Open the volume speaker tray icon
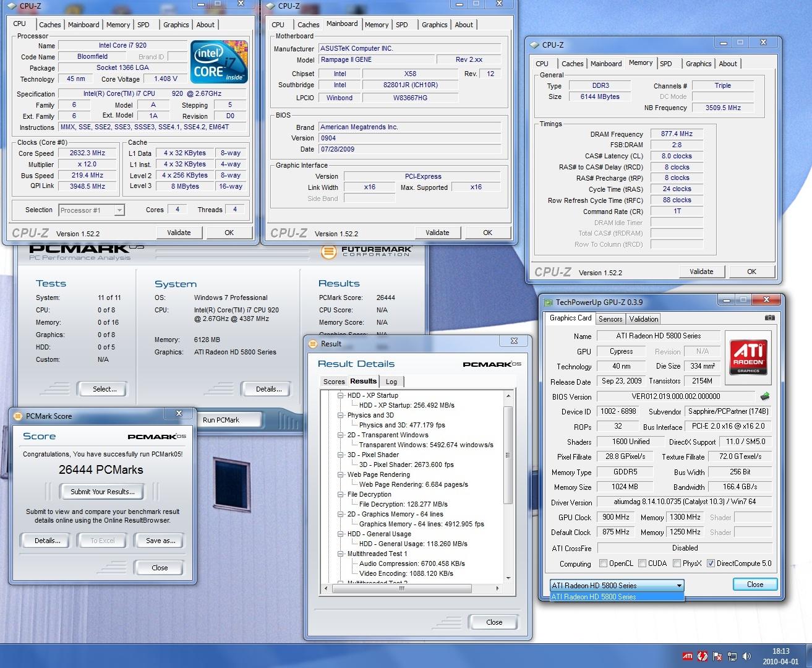Screen dimensions: 812x668 click(x=746, y=656)
